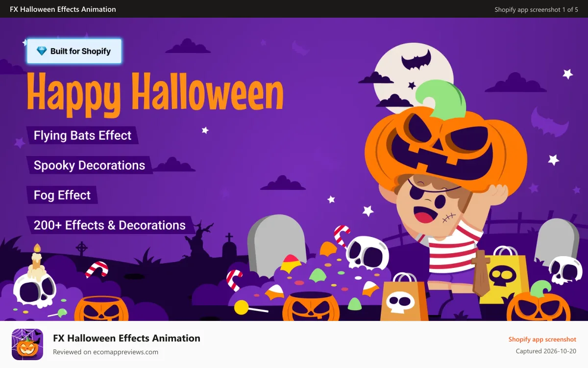
Task: Click the 'Happy Halloween' headline
Action: (155, 94)
